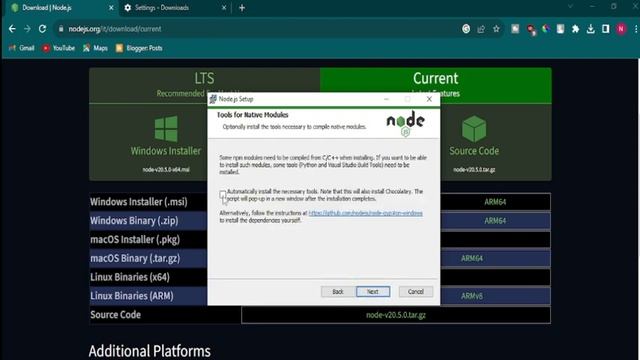The width and height of the screenshot is (640, 360).
Task: Click the Windows Installer logo icon
Action: [x=166, y=129]
